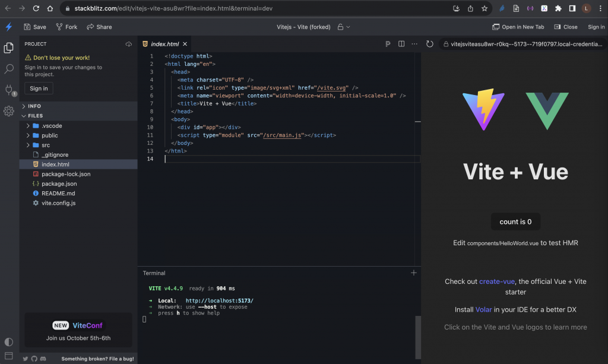The width and height of the screenshot is (608, 364).
Task: Toggle bottom panel layout icon
Action: click(8, 356)
